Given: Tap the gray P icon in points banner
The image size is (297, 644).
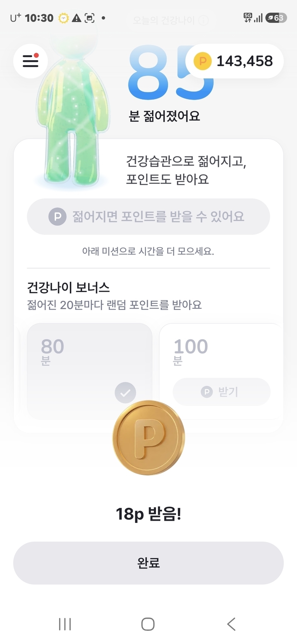Looking at the screenshot, I should pyautogui.click(x=58, y=217).
